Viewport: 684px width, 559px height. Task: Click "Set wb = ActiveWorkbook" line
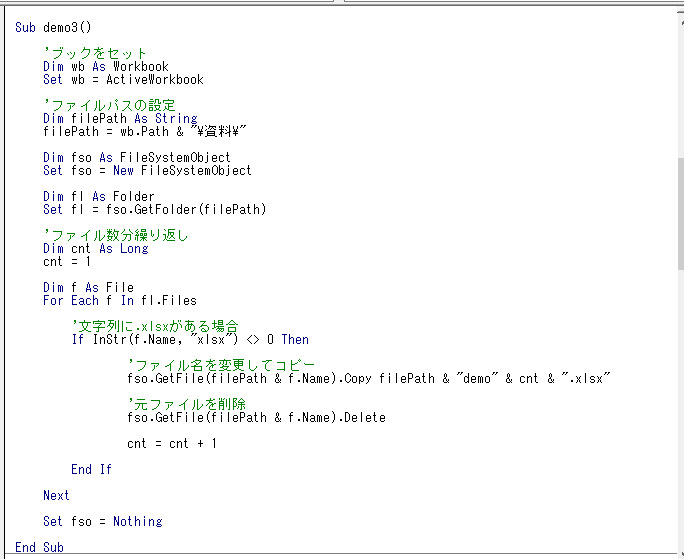(x=123, y=79)
